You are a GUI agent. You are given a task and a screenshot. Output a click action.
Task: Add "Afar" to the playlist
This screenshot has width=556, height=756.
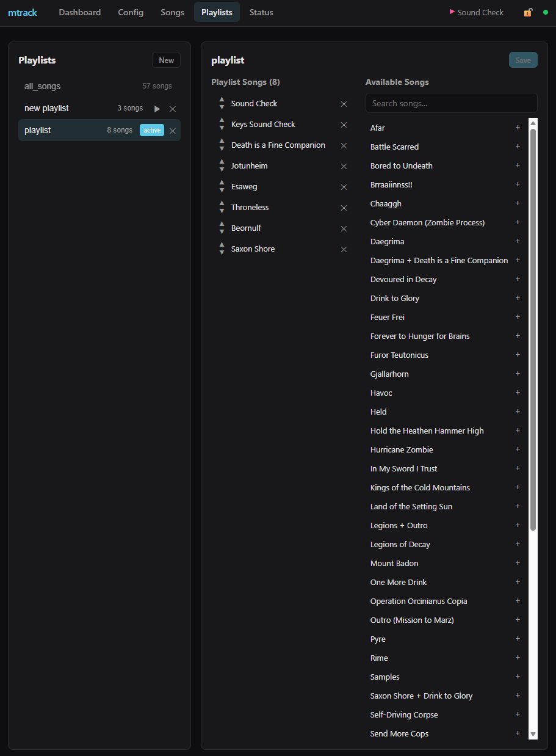pos(518,128)
